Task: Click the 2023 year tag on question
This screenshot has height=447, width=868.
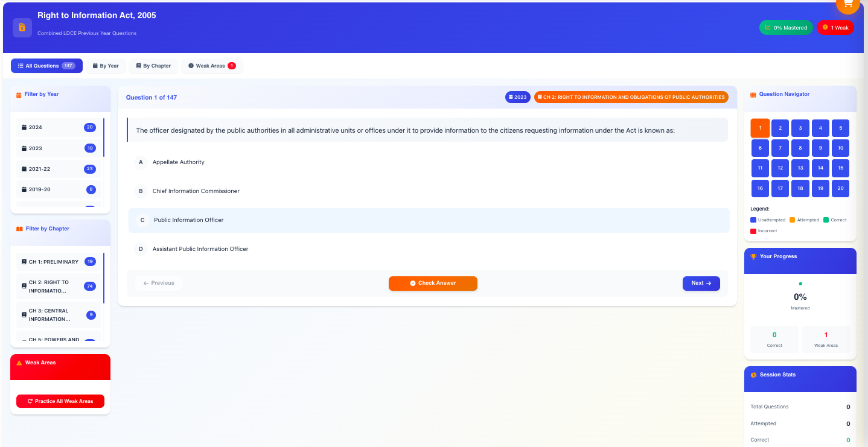Action: 517,97
